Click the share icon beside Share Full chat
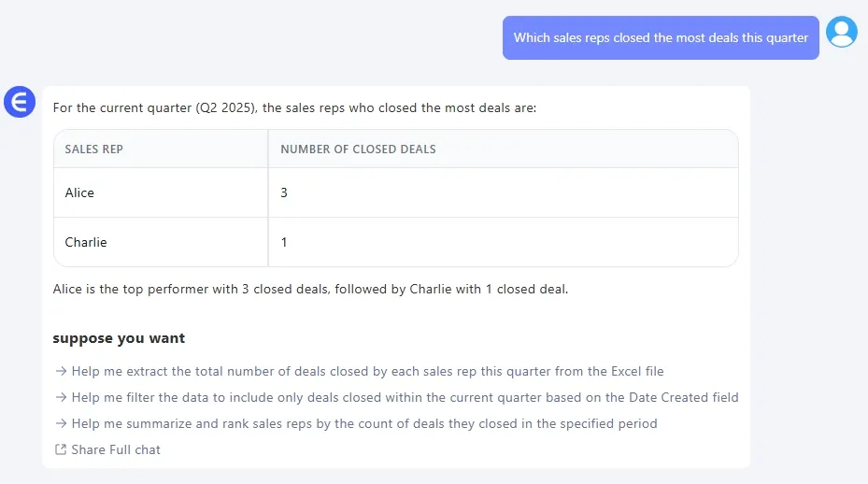868x484 pixels. (61, 449)
